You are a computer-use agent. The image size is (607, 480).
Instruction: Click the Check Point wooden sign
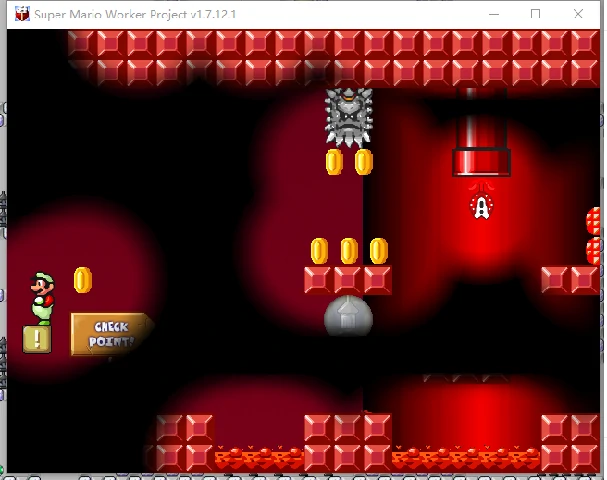coord(111,335)
